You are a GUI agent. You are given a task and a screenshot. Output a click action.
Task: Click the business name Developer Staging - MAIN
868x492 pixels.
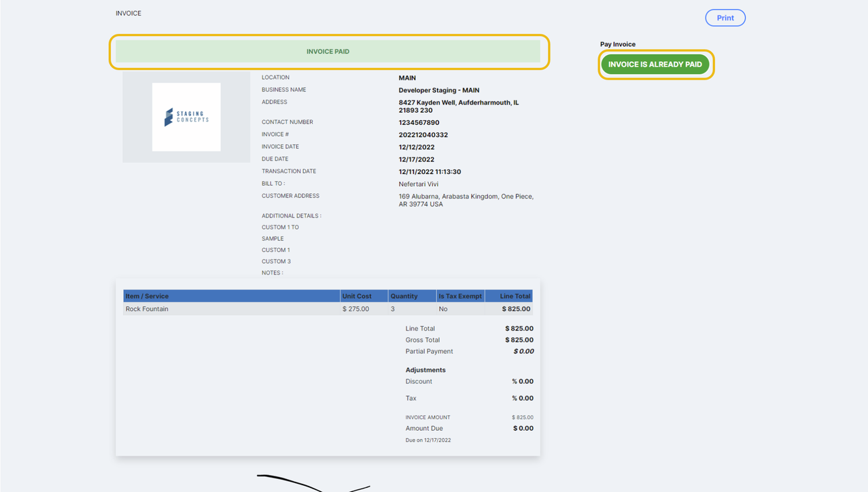pos(439,90)
